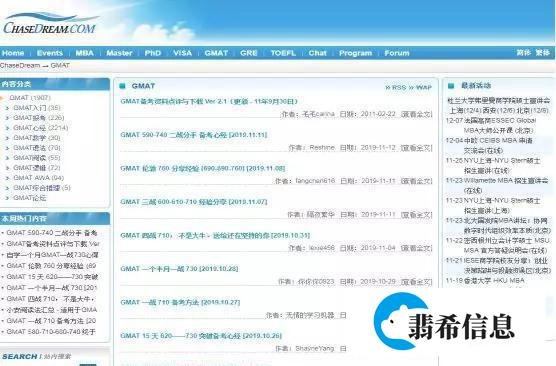
Task: Open the GMAT逻辑 (72) category
Action: [37, 168]
